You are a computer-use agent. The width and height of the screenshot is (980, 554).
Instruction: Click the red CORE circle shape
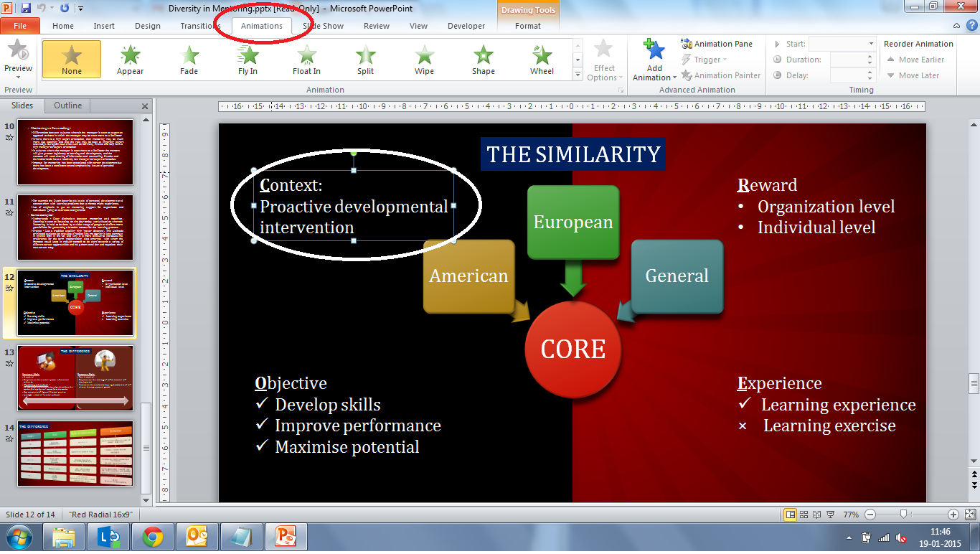coord(573,349)
